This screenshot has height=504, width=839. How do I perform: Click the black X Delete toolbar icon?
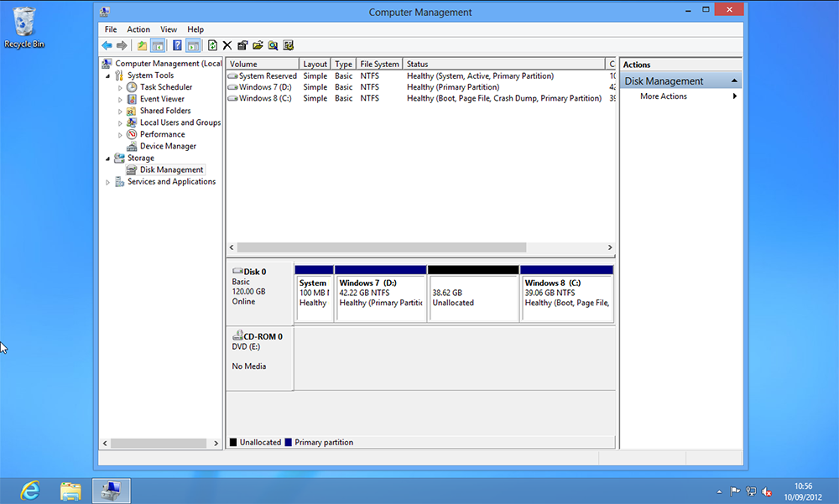point(227,45)
